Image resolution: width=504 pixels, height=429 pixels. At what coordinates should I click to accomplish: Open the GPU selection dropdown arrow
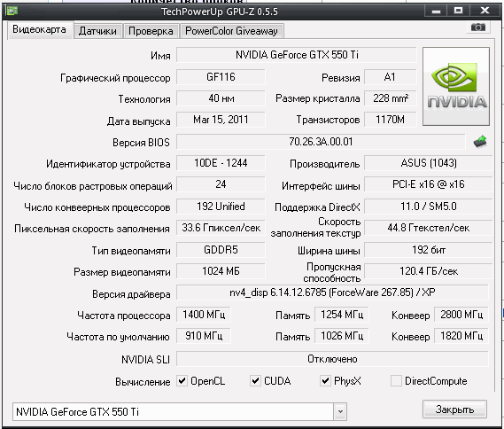pyautogui.click(x=340, y=411)
